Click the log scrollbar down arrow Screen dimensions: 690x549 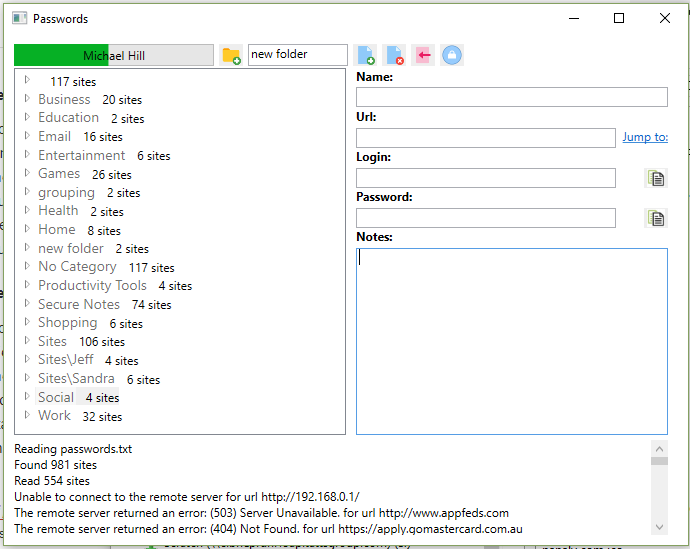[659, 527]
